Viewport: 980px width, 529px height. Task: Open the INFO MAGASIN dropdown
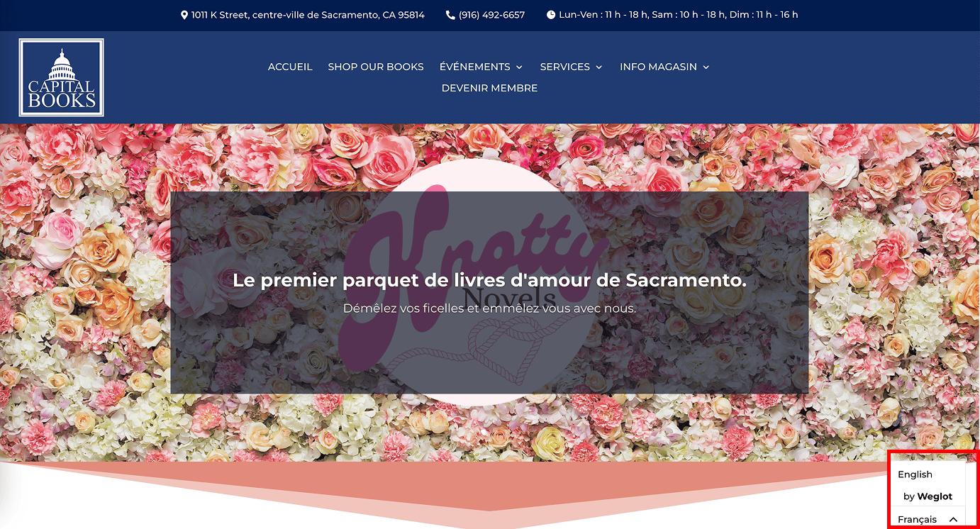point(664,67)
